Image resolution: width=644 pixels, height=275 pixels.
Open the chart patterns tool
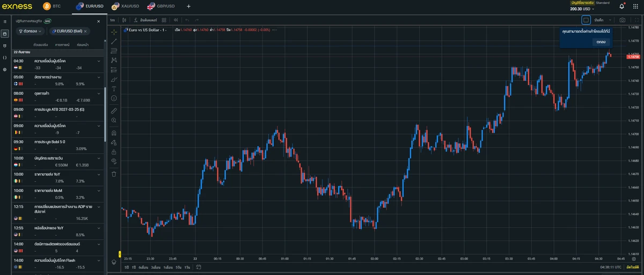click(114, 60)
